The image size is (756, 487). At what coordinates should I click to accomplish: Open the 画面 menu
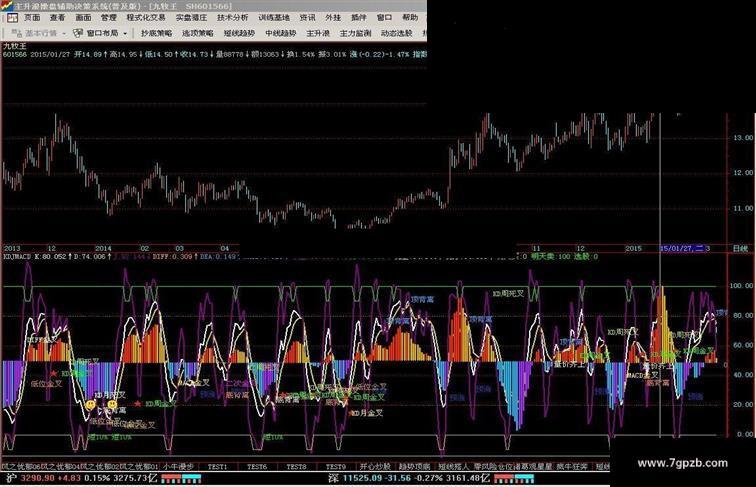pyautogui.click(x=83, y=18)
